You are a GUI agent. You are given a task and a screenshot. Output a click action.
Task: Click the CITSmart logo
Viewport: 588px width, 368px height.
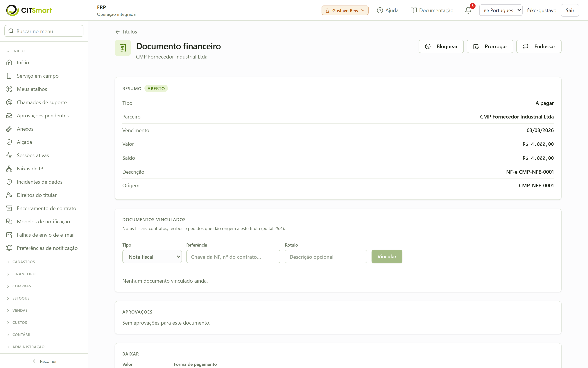pyautogui.click(x=29, y=10)
